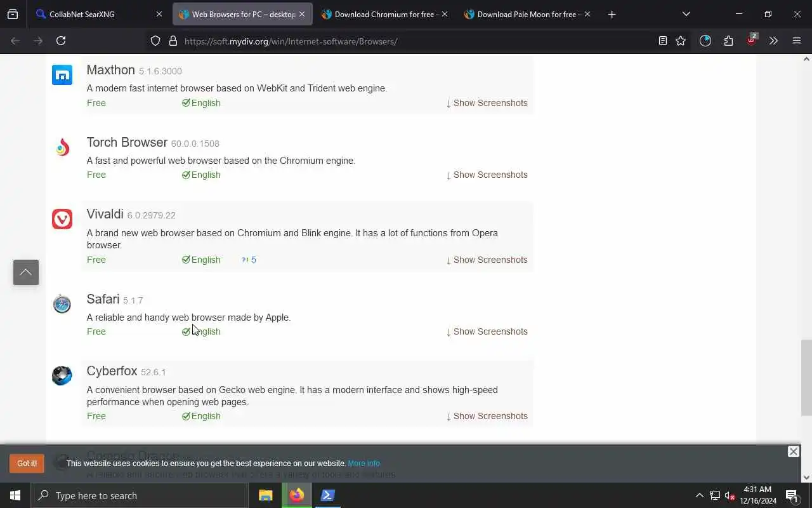Open the Firefox View icon
Screen dimensions: 812x508
click(x=13, y=14)
